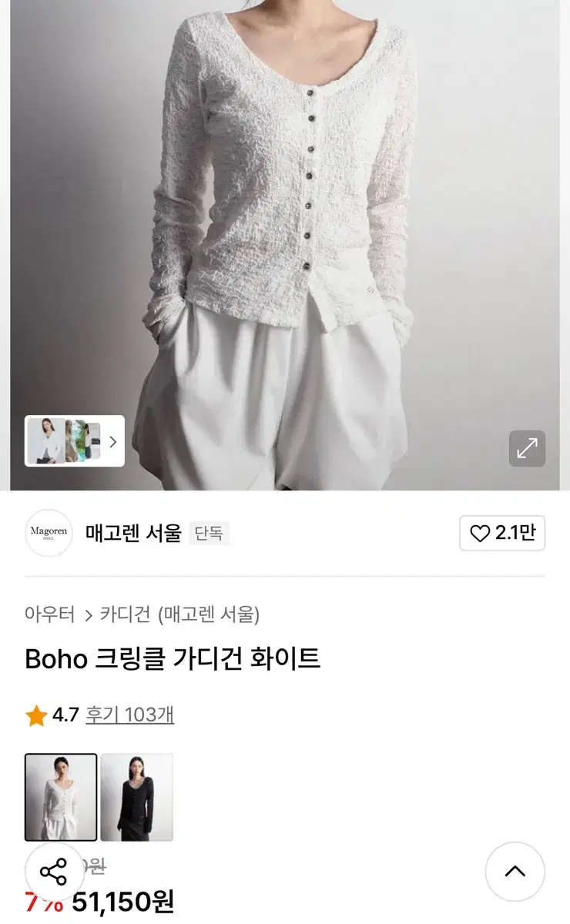Viewport: 570px width, 924px height.
Task: Open the 아우터 breadcrumb category
Action: pyautogui.click(x=50, y=614)
